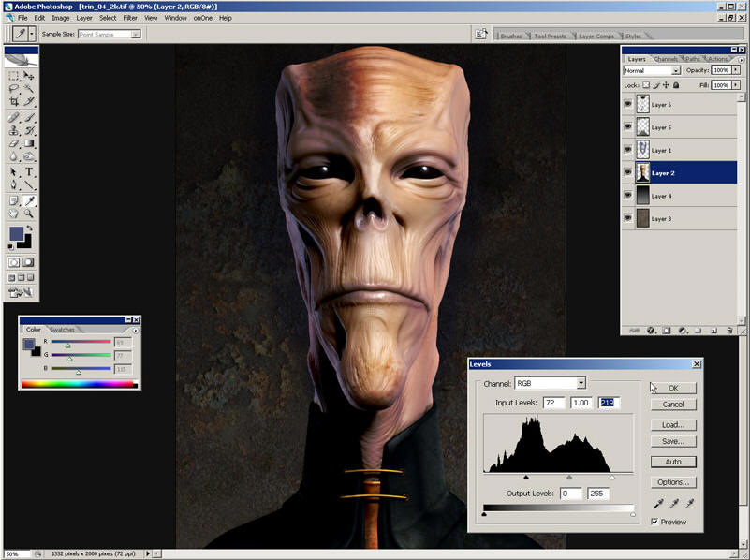The height and width of the screenshot is (560, 750).
Task: Open the Image menu
Action: (60, 18)
